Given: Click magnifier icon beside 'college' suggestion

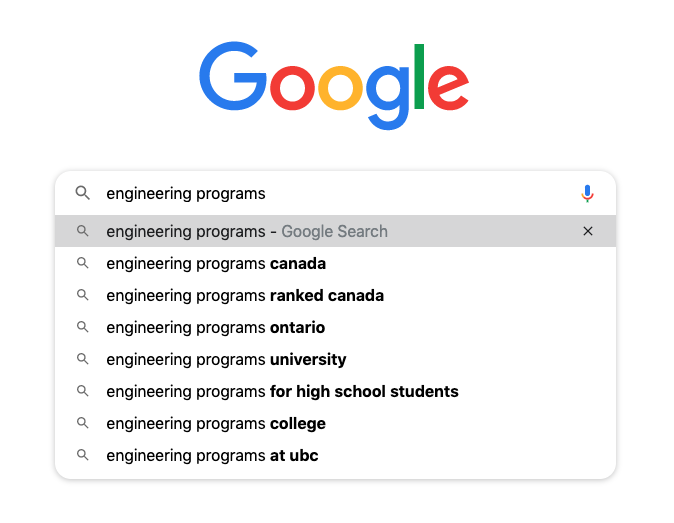Looking at the screenshot, I should click(x=83, y=423).
